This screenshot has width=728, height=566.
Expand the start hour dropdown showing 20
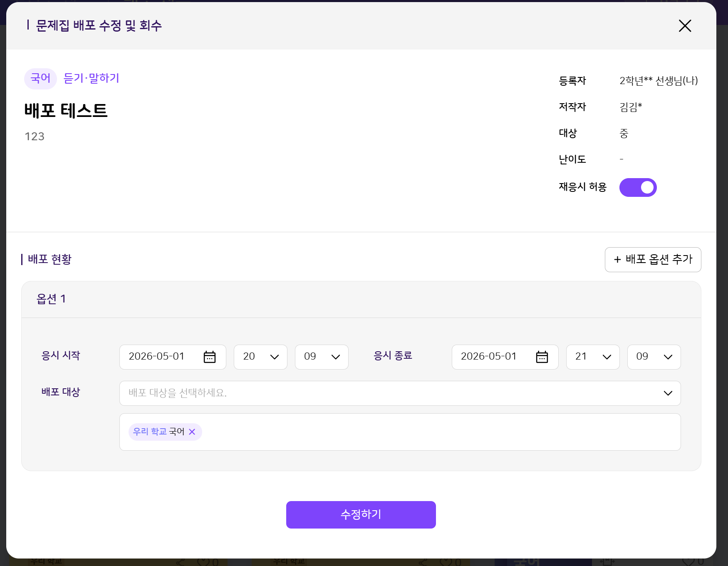coord(260,357)
